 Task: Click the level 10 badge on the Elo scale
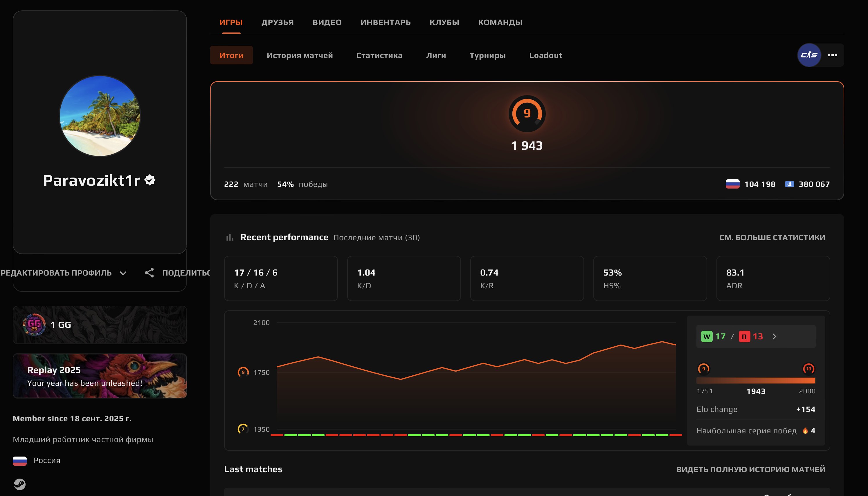tap(809, 369)
